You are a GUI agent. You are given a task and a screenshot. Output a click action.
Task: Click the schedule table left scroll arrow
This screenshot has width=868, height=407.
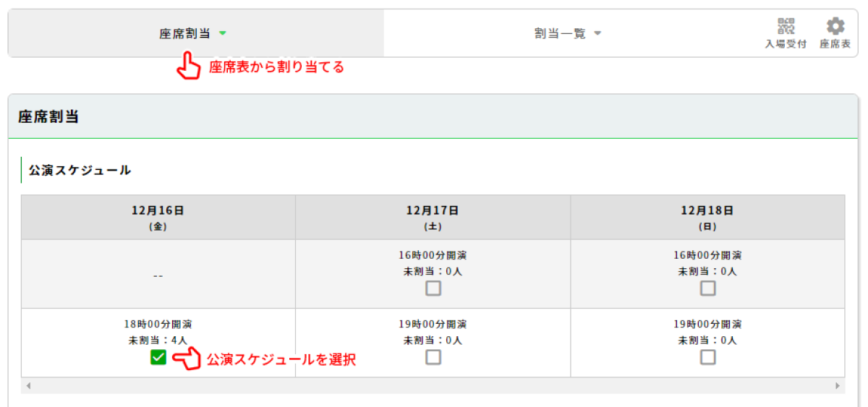(29, 386)
